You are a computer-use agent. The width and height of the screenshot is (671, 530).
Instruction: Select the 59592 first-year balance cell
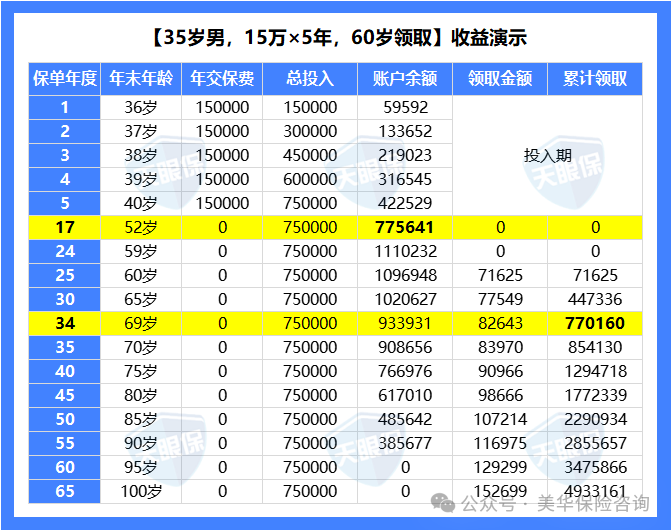(x=405, y=108)
